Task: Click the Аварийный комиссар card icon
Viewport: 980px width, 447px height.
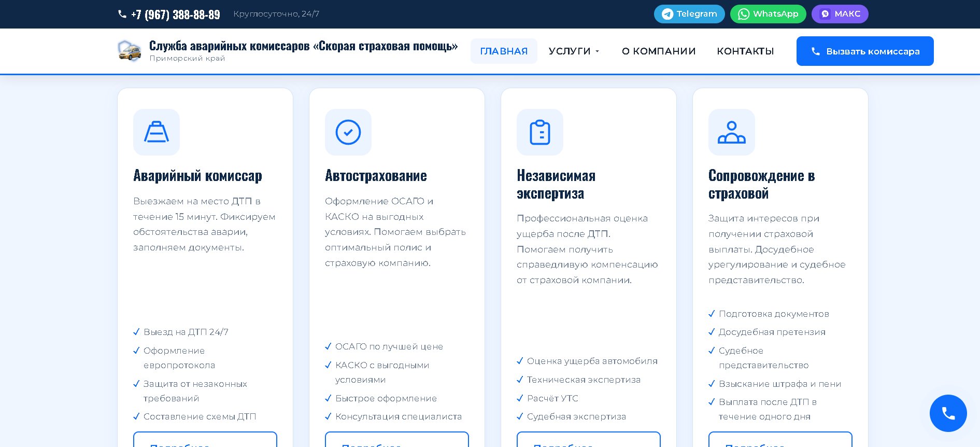Action: (157, 132)
